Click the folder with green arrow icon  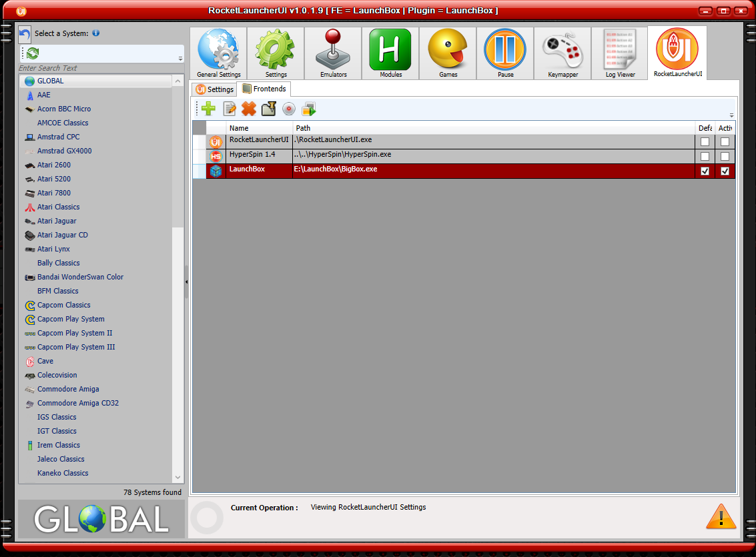tap(308, 109)
